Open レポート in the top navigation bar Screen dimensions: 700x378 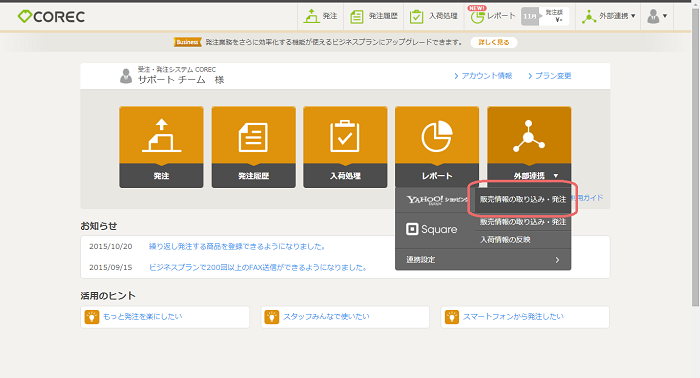point(493,16)
